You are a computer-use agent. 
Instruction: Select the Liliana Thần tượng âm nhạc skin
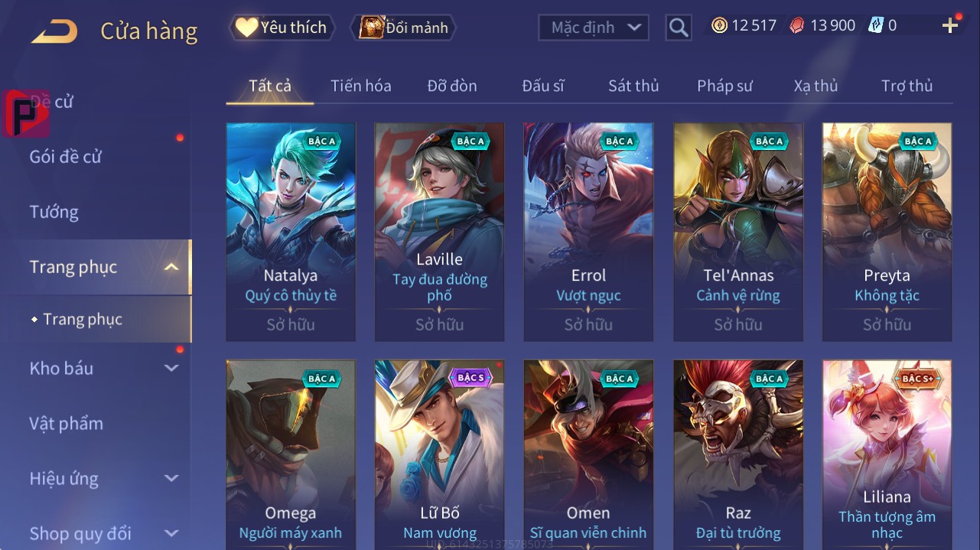point(887,455)
